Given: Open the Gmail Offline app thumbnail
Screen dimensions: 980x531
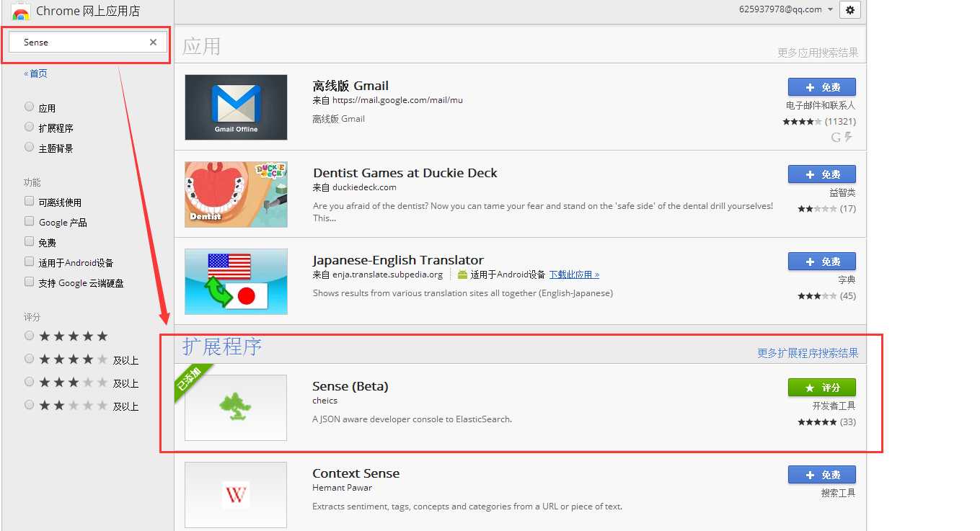Looking at the screenshot, I should click(x=236, y=107).
